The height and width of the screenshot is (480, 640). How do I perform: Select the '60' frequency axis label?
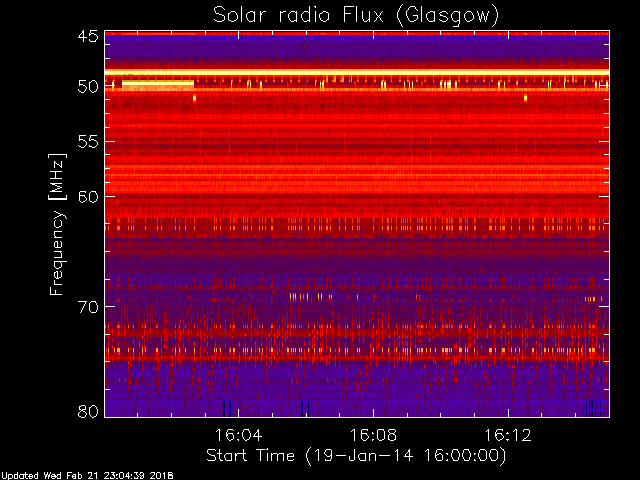tap(88, 197)
